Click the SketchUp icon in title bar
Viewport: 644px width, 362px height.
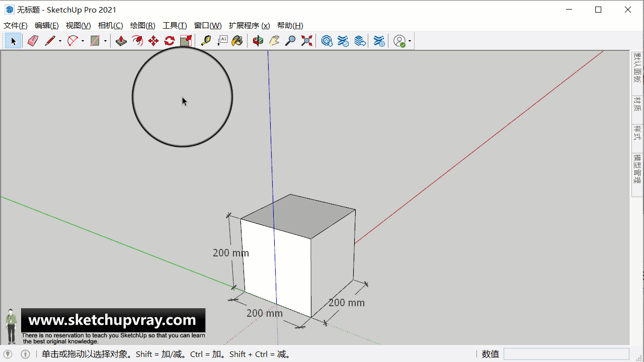pyautogui.click(x=10, y=10)
